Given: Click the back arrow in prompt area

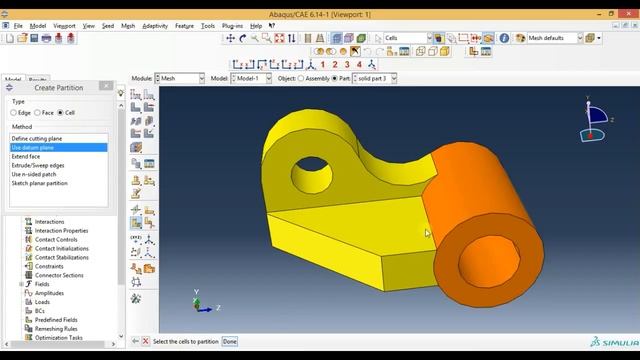Looking at the screenshot, I should tap(135, 341).
